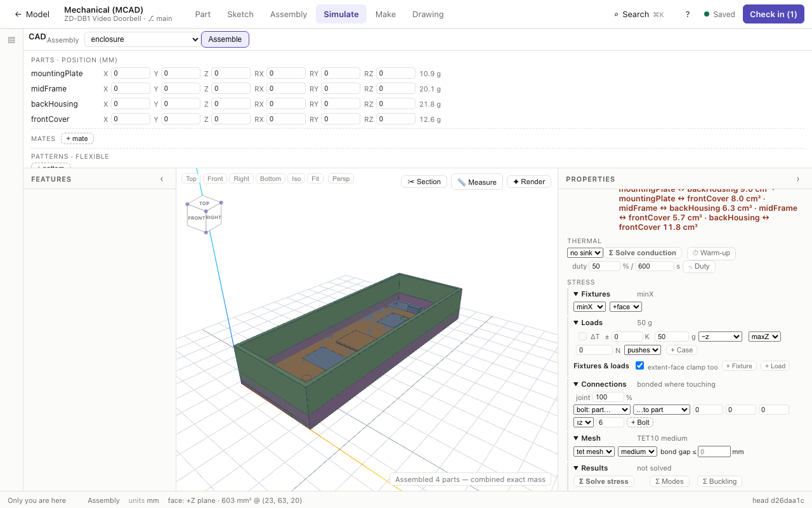
Task: Toggle the Persp projection view button
Action: [x=341, y=179]
